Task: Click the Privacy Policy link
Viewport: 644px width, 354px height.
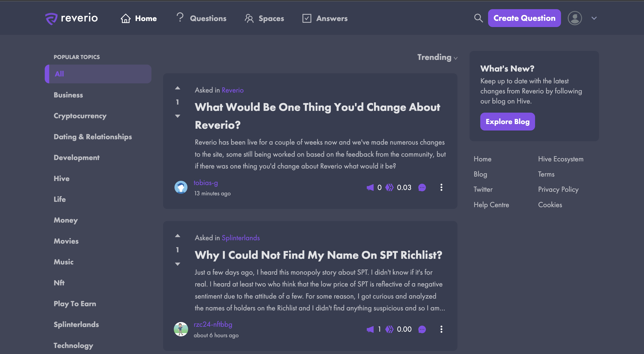Action: (558, 189)
